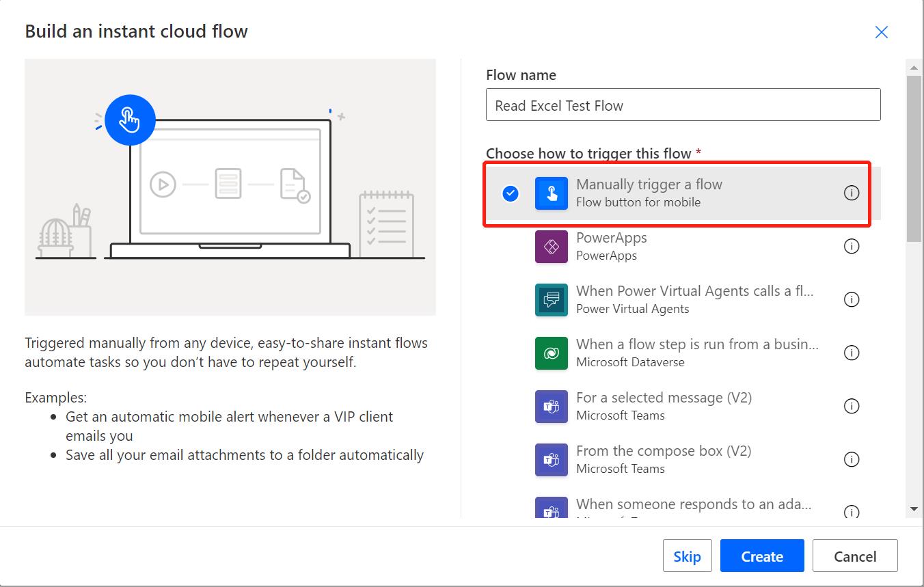924x587 pixels.
Task: Click Teams icon for From the compose box
Action: coord(551,460)
